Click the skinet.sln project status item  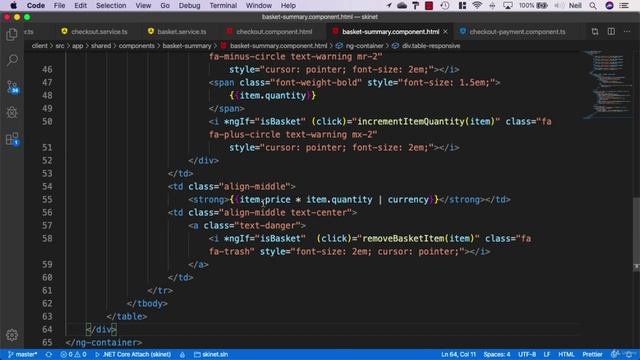(211, 354)
